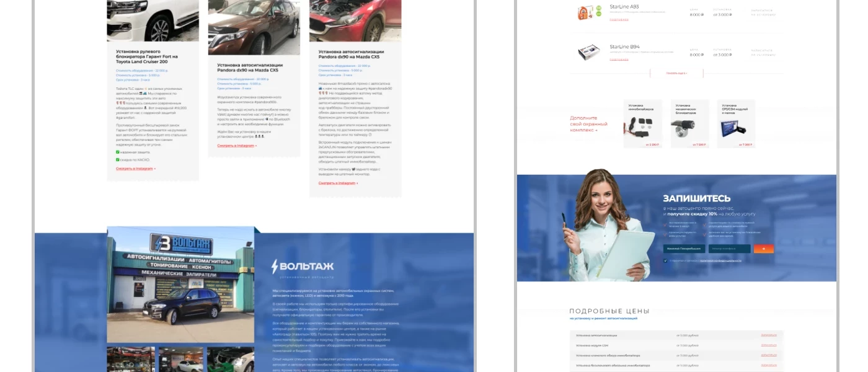Click the StarLine B94 product box image
Screen dimensions: 868x372
tap(588, 52)
